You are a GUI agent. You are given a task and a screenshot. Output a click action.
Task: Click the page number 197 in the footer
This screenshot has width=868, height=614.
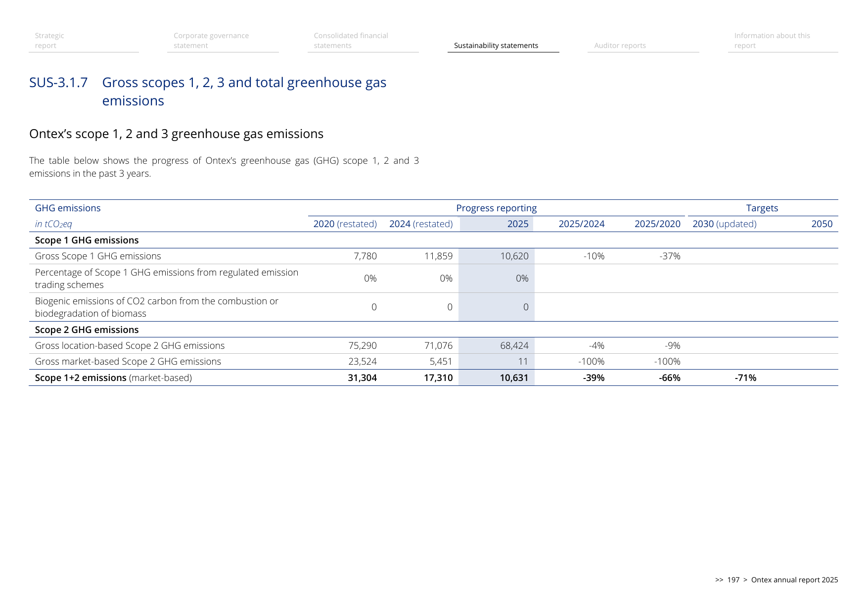(x=733, y=580)
